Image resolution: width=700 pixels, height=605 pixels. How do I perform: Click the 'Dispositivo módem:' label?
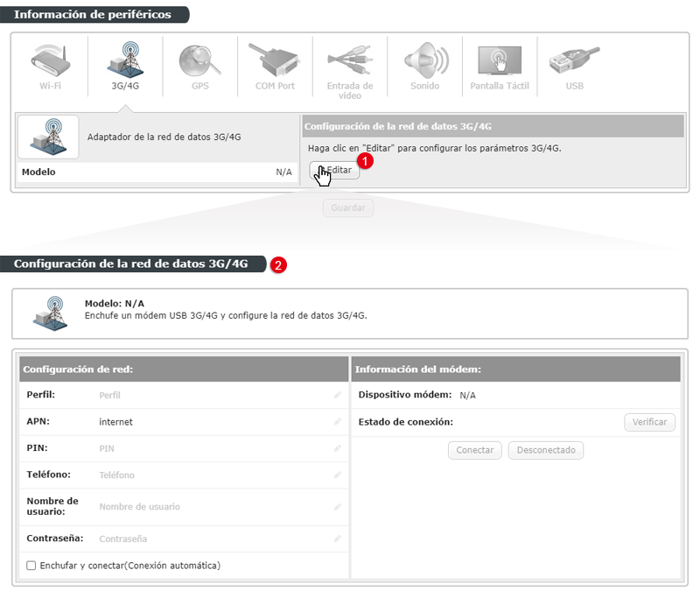coord(405,395)
